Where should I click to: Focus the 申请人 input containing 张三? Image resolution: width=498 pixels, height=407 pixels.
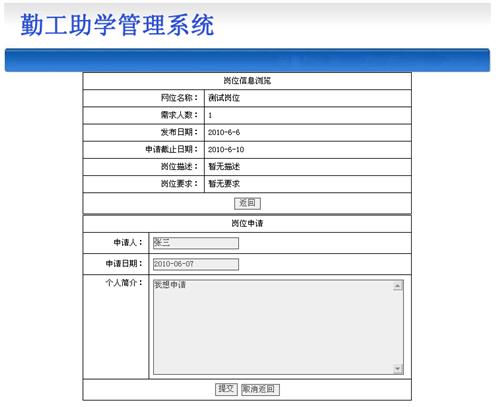(x=196, y=243)
